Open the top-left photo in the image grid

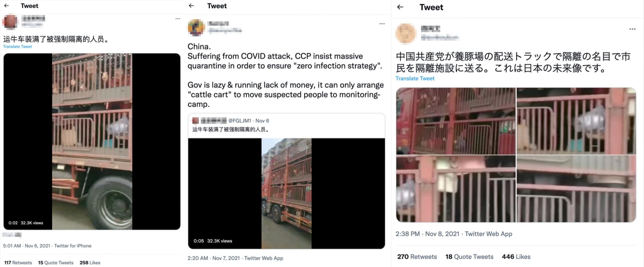(x=456, y=121)
